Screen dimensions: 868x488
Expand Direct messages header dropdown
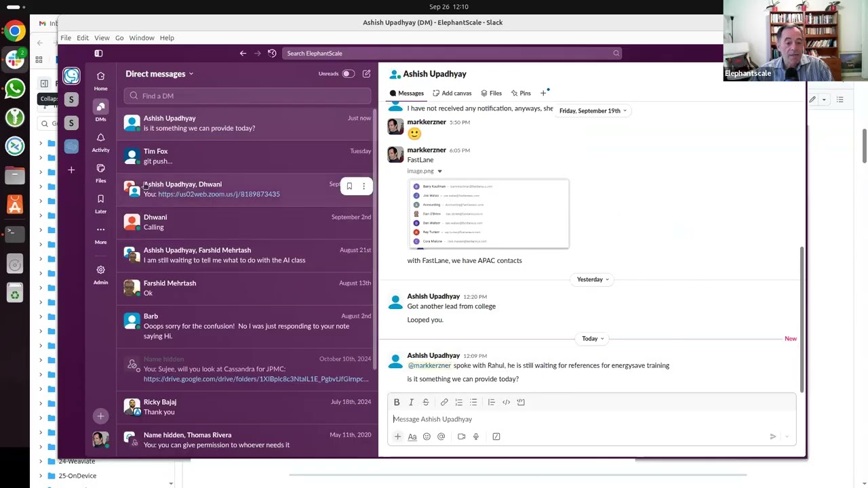pyautogui.click(x=159, y=74)
